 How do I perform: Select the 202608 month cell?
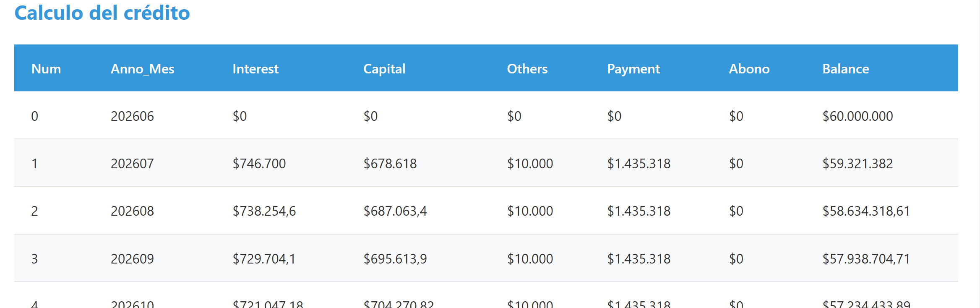pos(132,211)
